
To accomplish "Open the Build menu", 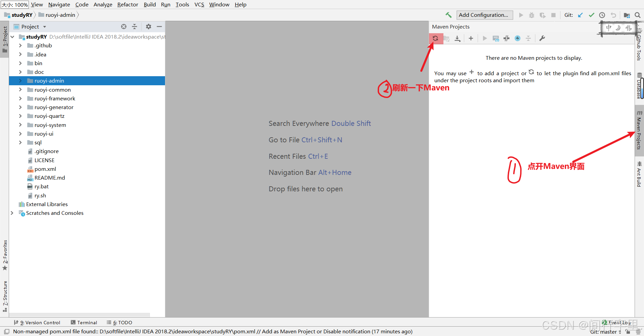I will tap(150, 5).
